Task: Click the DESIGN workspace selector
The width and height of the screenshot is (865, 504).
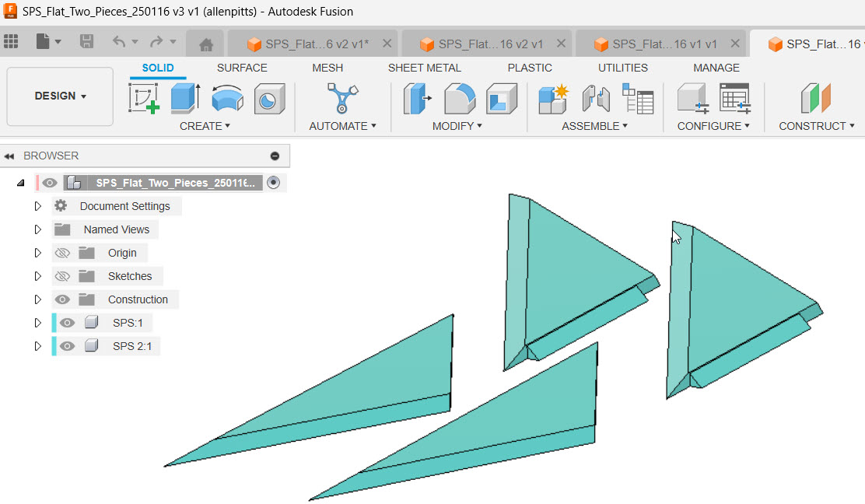Action: point(59,96)
